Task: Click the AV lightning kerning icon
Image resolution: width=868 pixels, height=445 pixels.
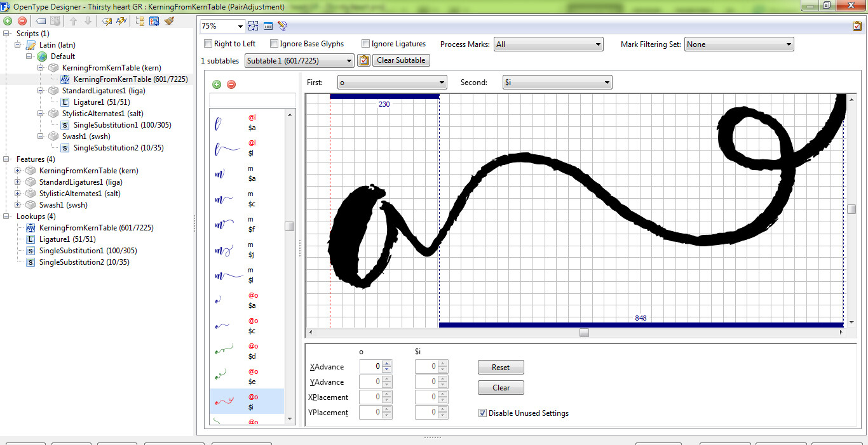Action: [x=121, y=21]
